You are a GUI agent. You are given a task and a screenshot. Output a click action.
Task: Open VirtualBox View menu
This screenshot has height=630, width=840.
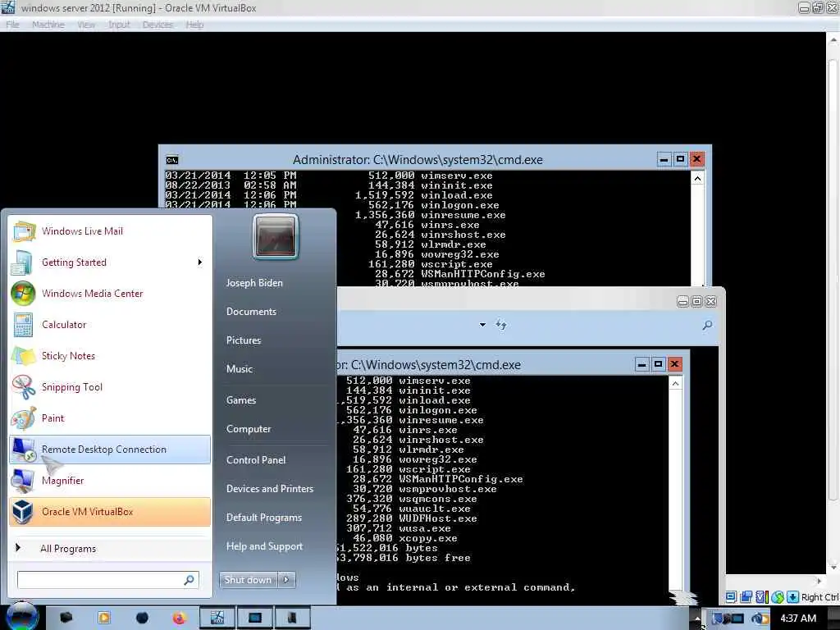point(86,25)
